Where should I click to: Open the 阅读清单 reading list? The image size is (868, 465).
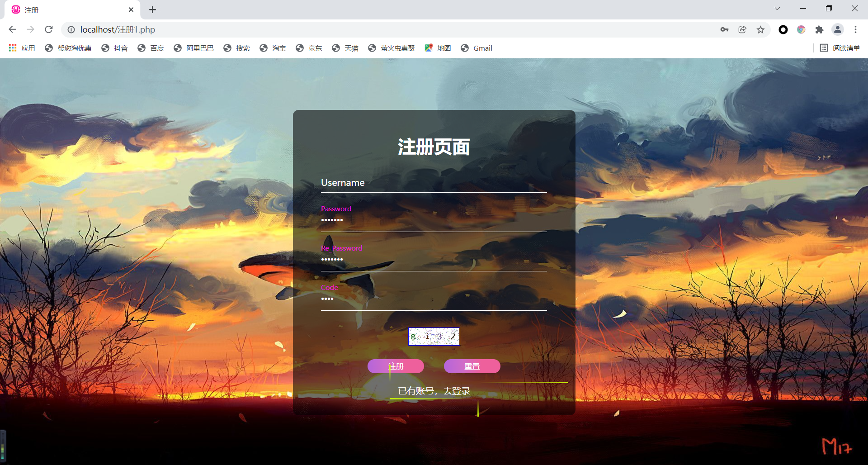click(x=839, y=48)
